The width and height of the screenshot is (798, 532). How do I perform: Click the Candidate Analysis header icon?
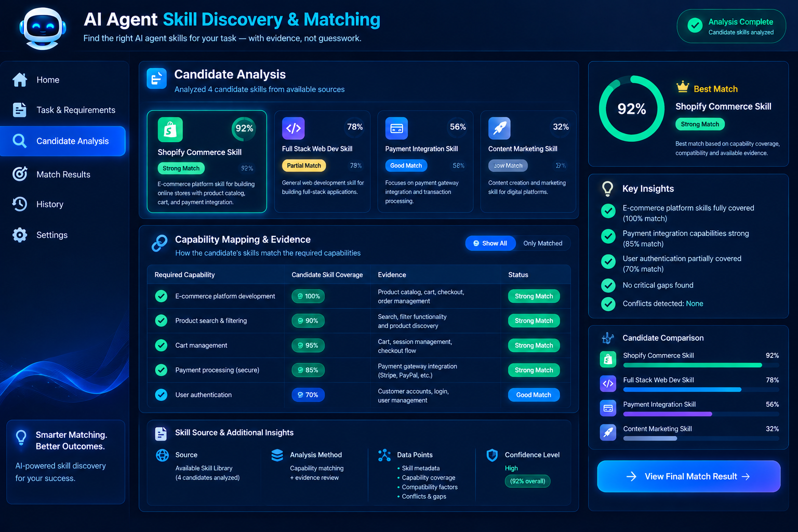(156, 78)
